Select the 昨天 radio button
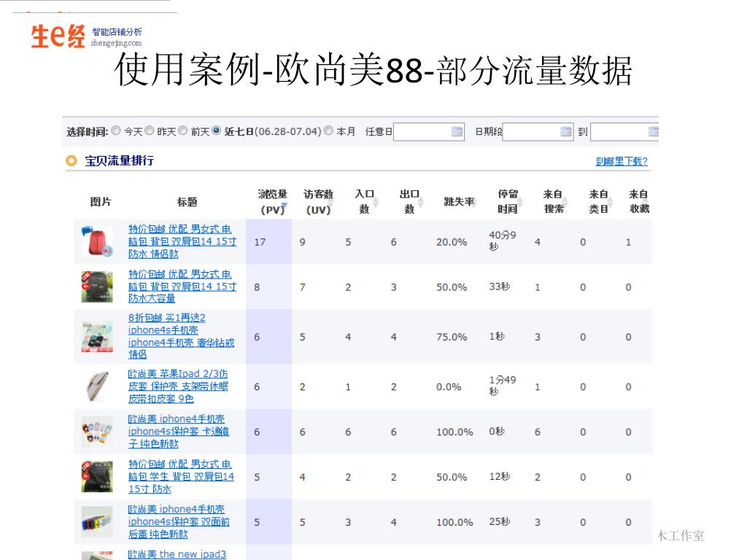This screenshot has width=747, height=560. point(149,131)
